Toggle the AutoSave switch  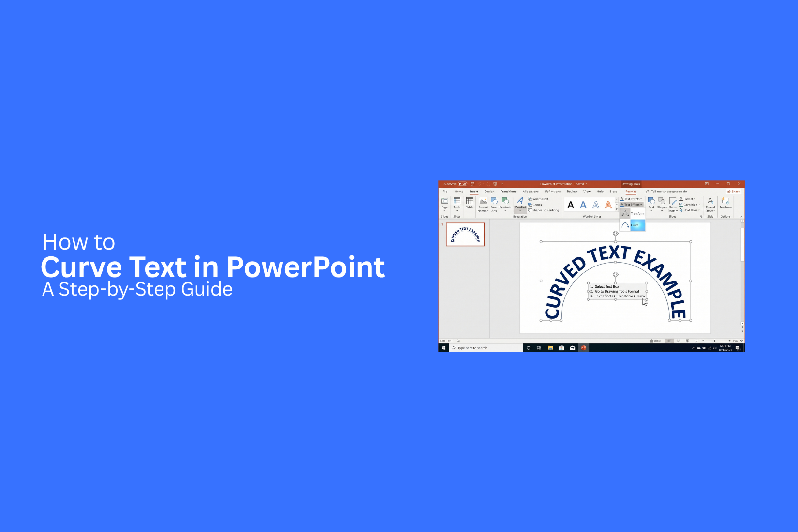(462, 184)
